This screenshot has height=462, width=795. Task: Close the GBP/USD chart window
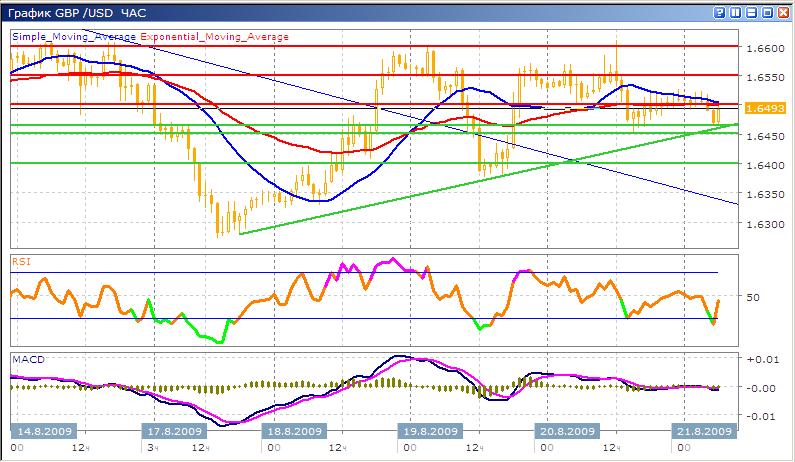[783, 12]
